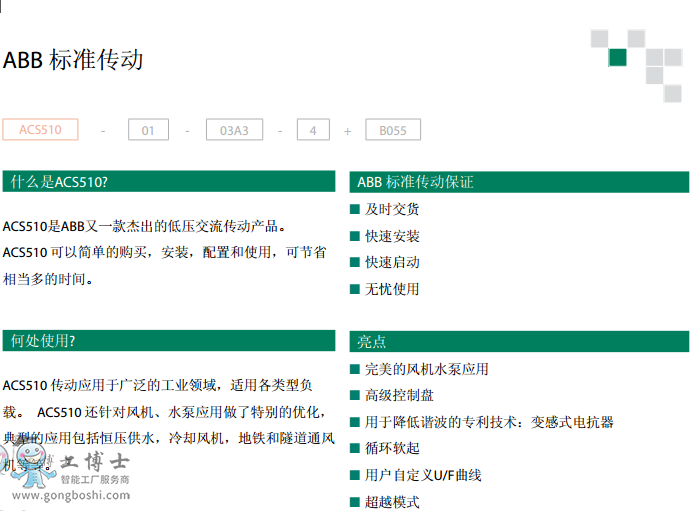The width and height of the screenshot is (691, 515).
Task: Click the ABB 标准传动保证 section header
Action: pos(519,182)
